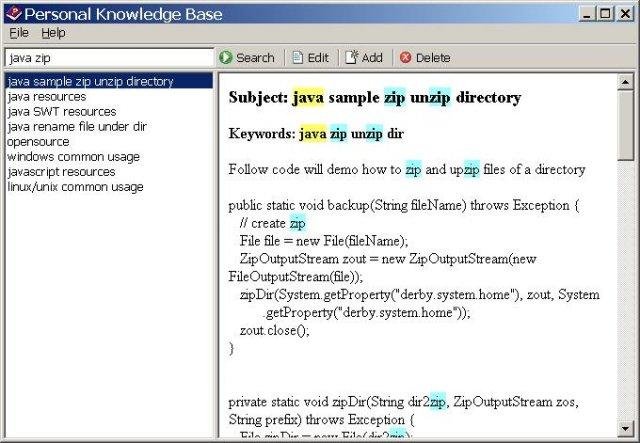Click the 'Follow code will demo' sentence
This screenshot has width=640, height=443.
tap(407, 169)
